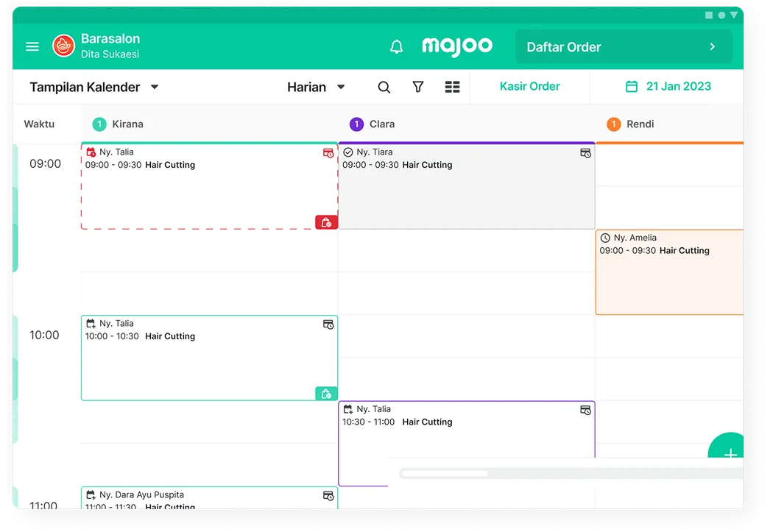Click payment icon on Dara Ayu Puspita booking

point(328,496)
